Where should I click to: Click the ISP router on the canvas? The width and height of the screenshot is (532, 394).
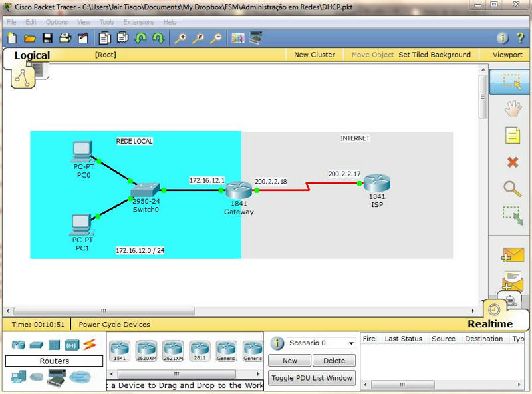(376, 183)
